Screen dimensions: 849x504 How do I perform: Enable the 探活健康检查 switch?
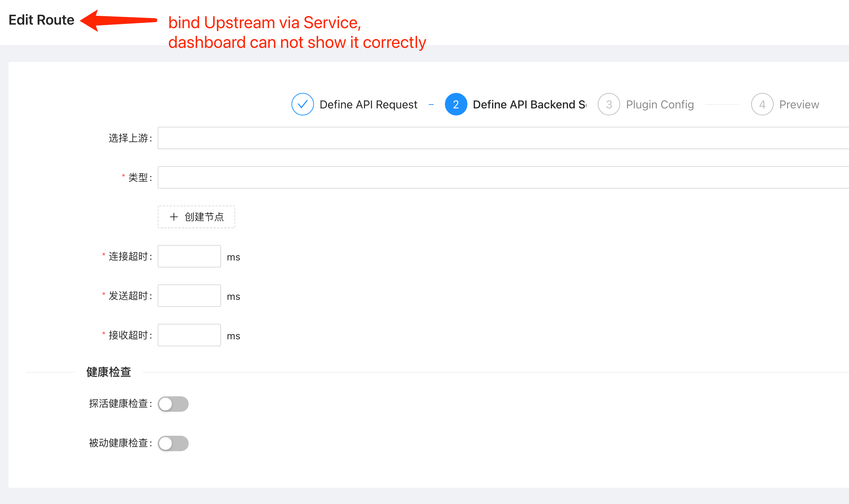click(173, 404)
